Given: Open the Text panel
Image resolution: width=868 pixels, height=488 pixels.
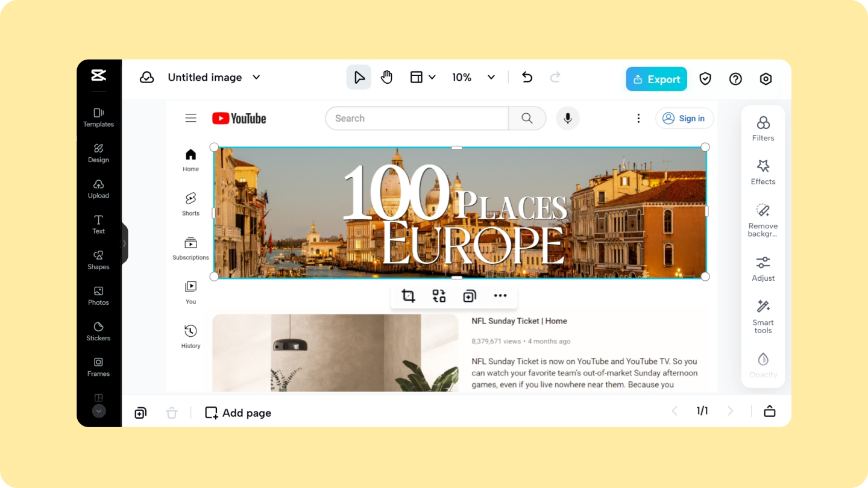Looking at the screenshot, I should click(x=98, y=225).
